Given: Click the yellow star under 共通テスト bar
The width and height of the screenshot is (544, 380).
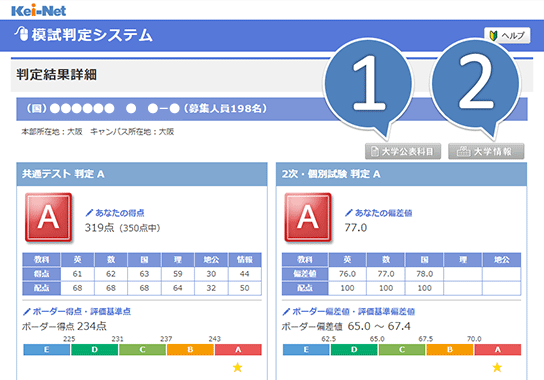Looking at the screenshot, I should [238, 367].
